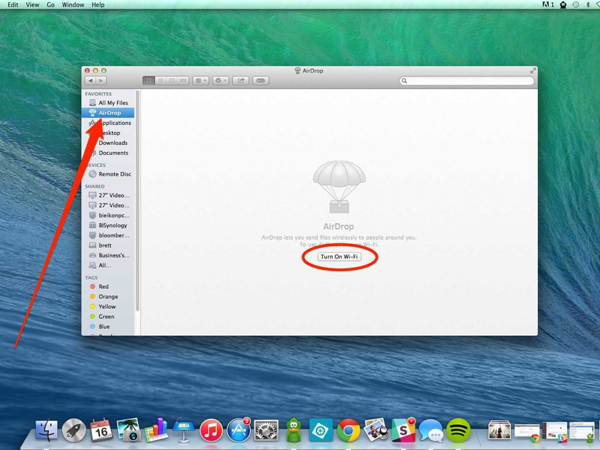This screenshot has width=600, height=450.
Task: Click the Bluetooth menu bar icon
Action: pos(588,5)
